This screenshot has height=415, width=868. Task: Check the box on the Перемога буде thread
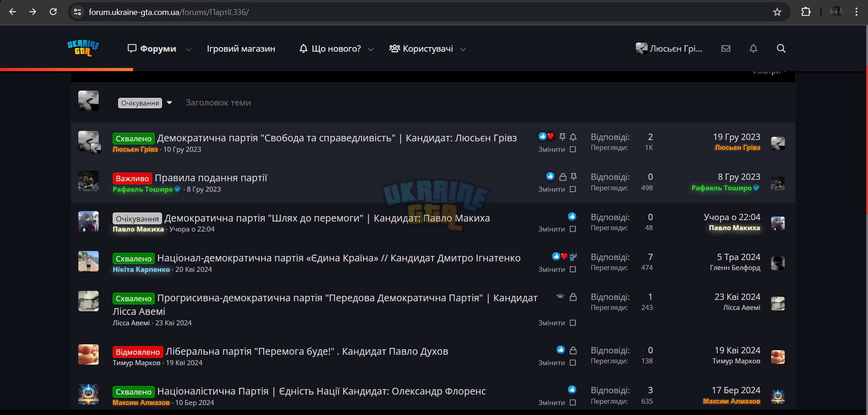(x=573, y=363)
